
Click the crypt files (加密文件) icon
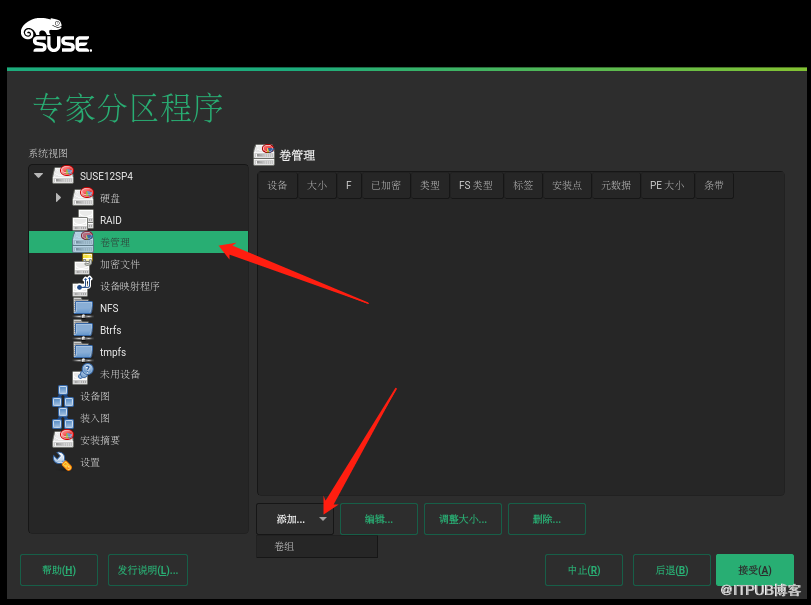click(x=83, y=264)
